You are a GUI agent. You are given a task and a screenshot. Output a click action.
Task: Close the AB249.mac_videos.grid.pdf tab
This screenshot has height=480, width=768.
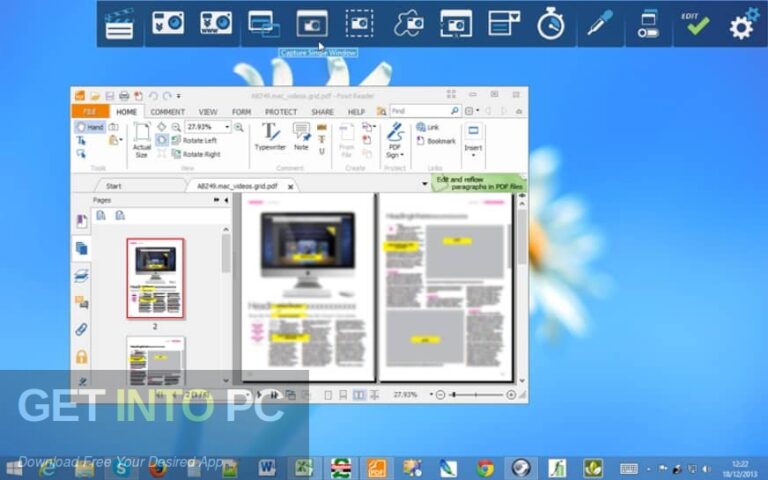pyautogui.click(x=290, y=187)
